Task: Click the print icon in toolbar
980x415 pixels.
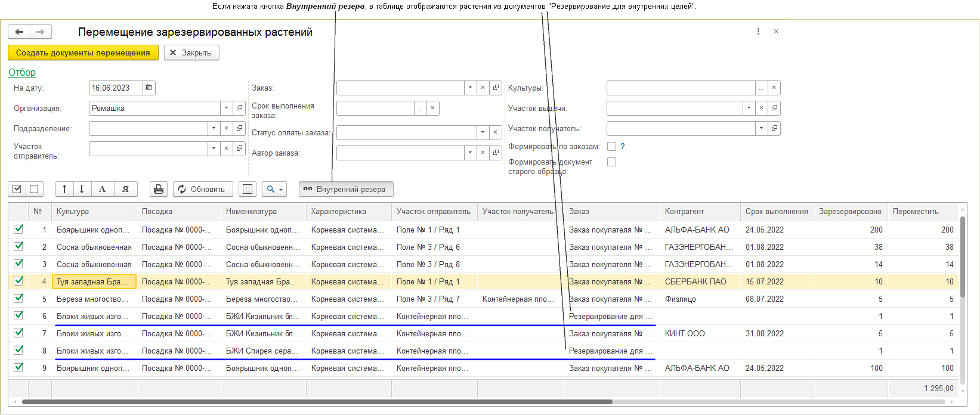Action: coord(159,189)
